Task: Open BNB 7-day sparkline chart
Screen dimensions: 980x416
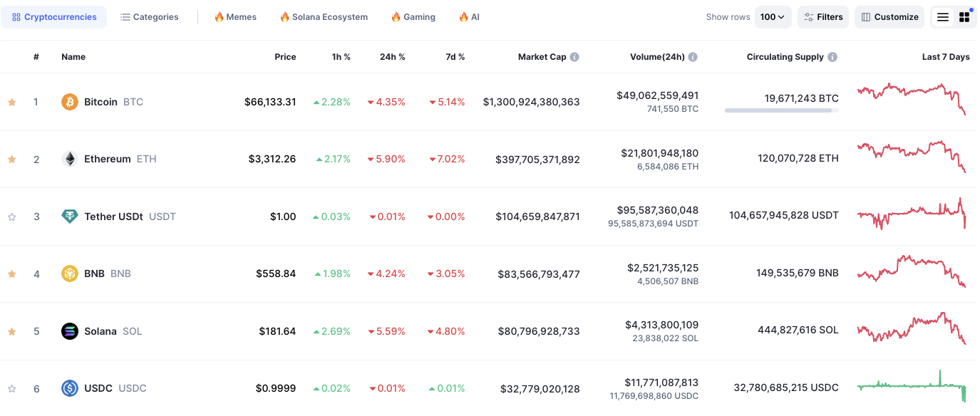Action: (x=912, y=271)
